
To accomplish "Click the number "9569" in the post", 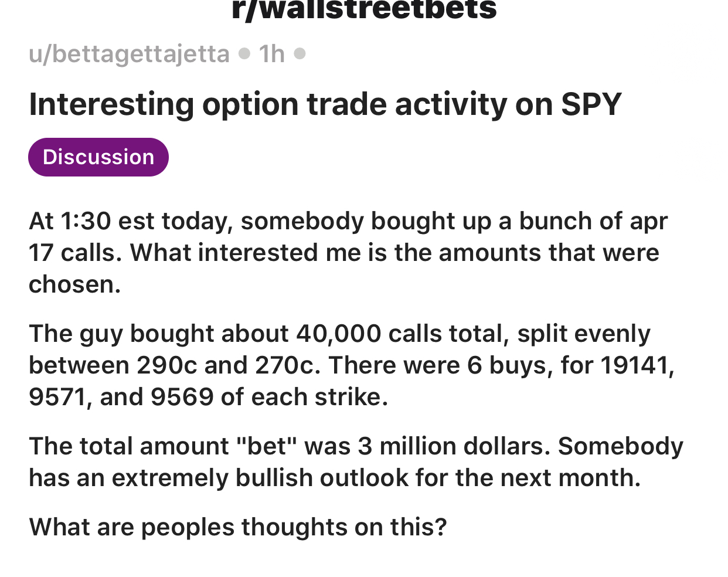I will (x=182, y=397).
